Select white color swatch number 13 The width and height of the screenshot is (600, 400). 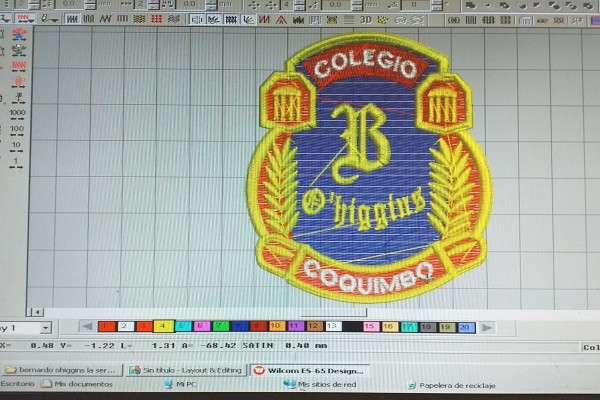click(x=333, y=327)
